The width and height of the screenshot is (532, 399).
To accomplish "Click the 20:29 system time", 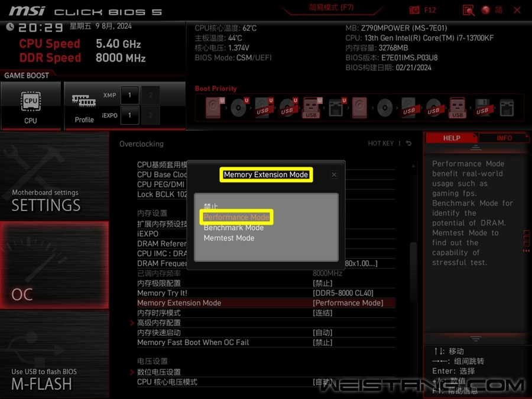I will (41, 27).
